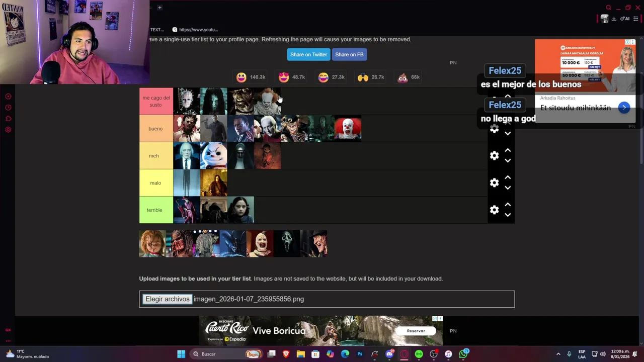
Task: Select Art the Clown thumbnail in pool
Action: [260, 244]
